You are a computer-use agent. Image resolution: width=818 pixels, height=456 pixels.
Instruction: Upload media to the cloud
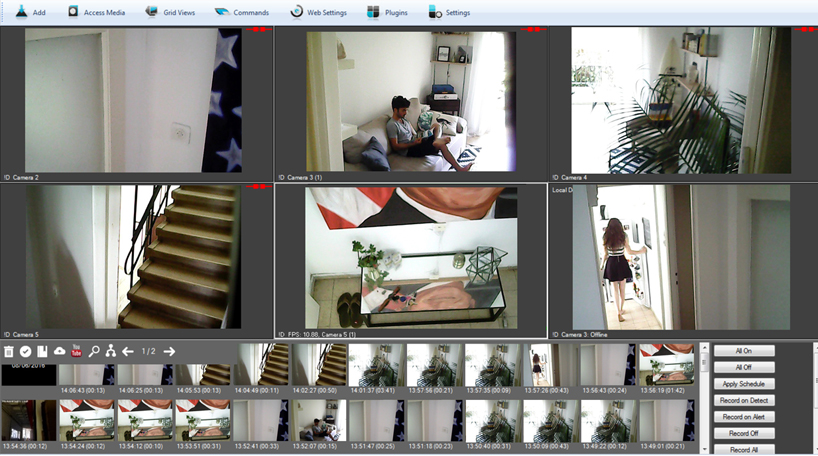tap(59, 351)
